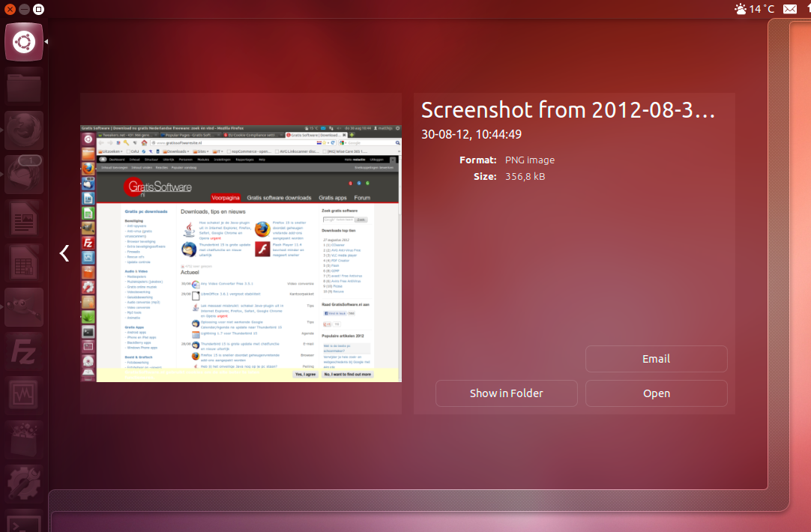This screenshot has height=532, width=811.
Task: Click the weather indicator showing 14 °C
Action: click(x=754, y=9)
